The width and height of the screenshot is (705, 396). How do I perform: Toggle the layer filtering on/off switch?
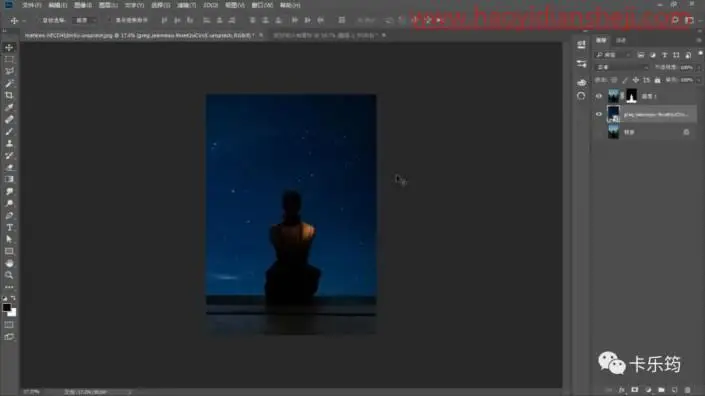700,53
